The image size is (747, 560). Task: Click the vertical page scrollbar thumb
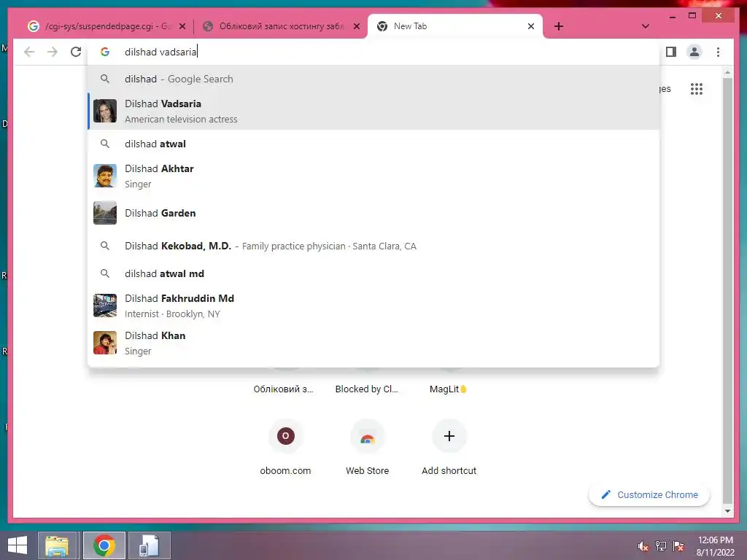point(727,290)
